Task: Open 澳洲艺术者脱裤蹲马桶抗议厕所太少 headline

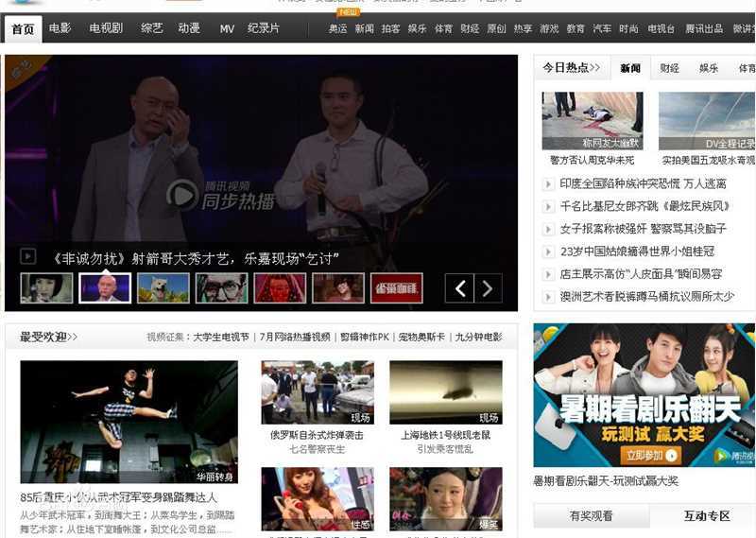Action: (647, 296)
